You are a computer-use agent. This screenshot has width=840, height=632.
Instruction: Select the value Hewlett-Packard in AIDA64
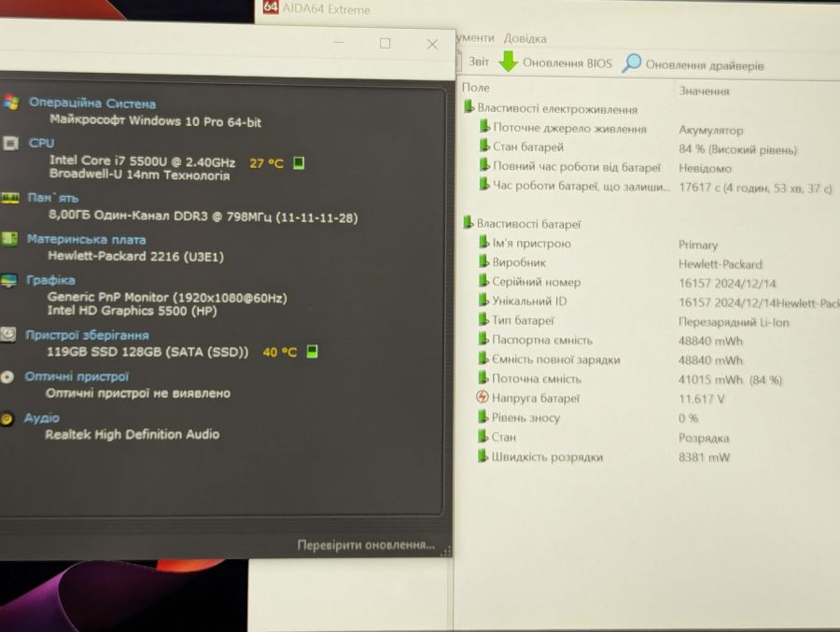[720, 264]
